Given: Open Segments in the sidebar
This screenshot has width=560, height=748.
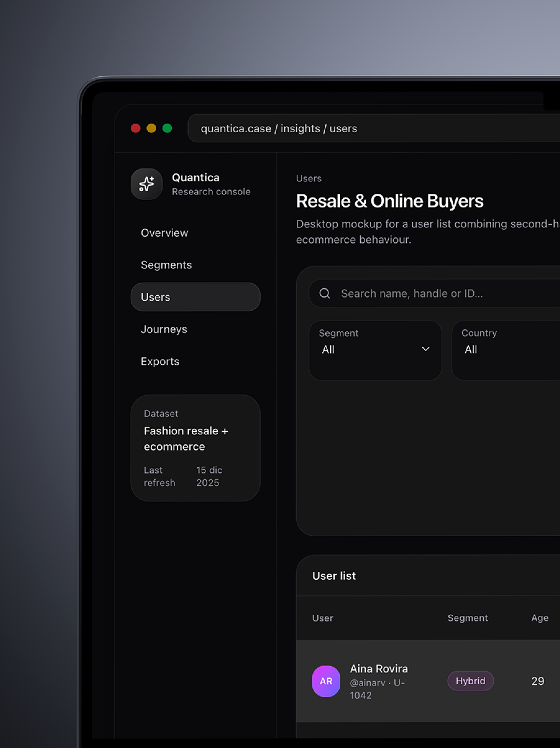Looking at the screenshot, I should tap(166, 265).
